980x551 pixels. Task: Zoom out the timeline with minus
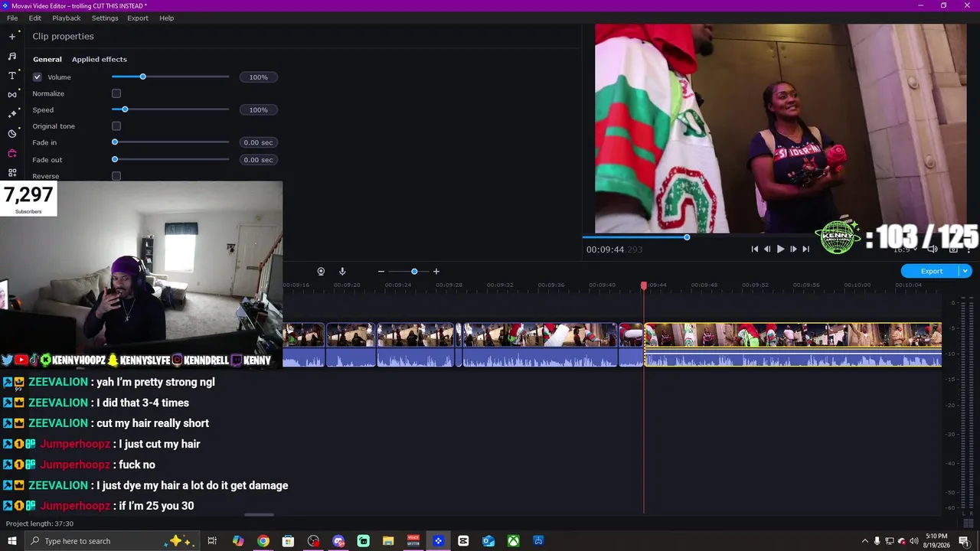click(381, 271)
